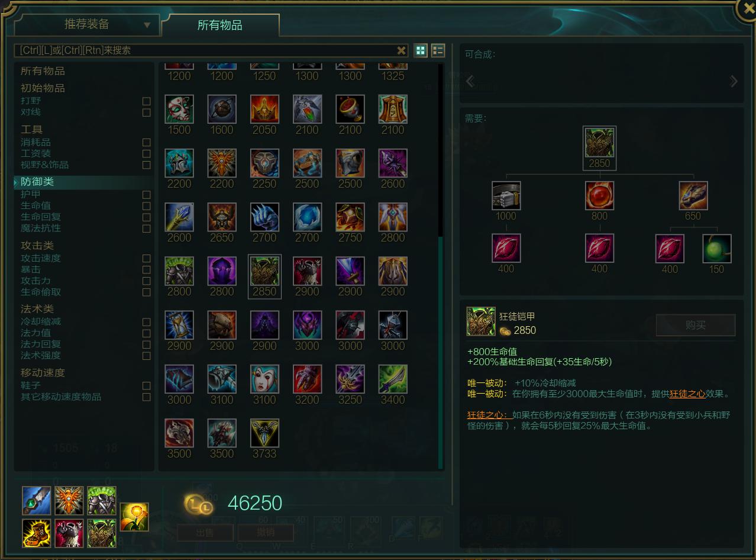Show previous items in 可合成 carousel
The image size is (756, 560).
click(x=470, y=82)
